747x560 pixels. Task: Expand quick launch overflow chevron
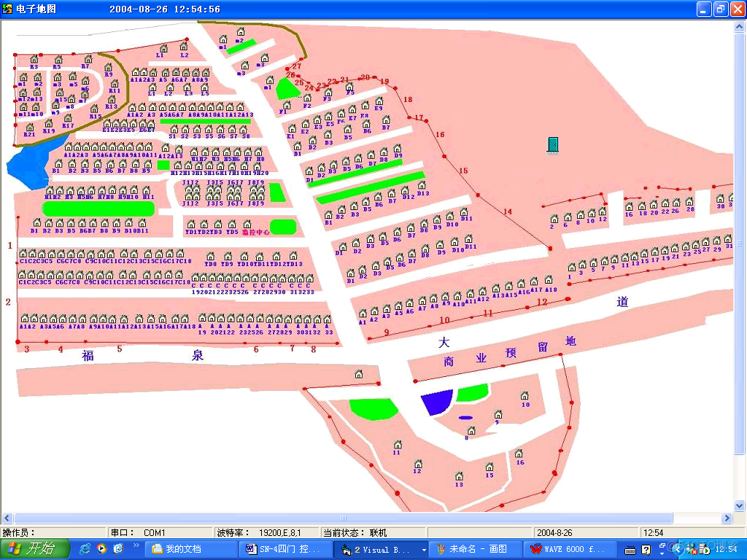(136, 545)
